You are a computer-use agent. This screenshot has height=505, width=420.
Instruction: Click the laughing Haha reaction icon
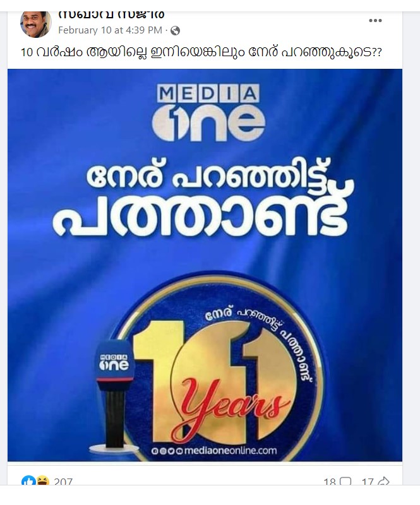tap(43, 480)
